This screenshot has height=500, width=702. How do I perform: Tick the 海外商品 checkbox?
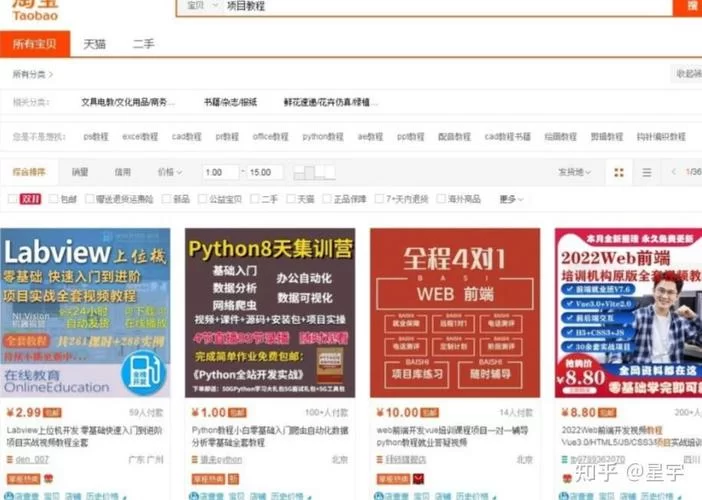[441, 199]
